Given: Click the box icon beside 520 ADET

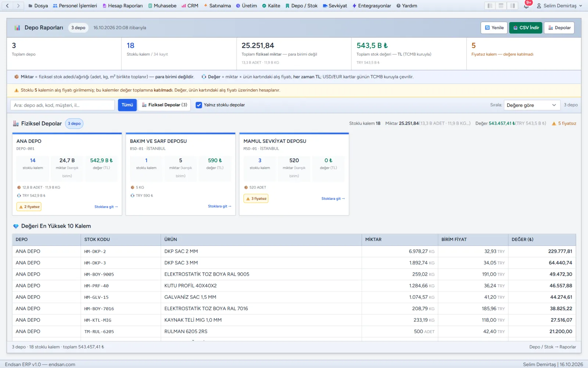Looking at the screenshot, I should (x=246, y=188).
